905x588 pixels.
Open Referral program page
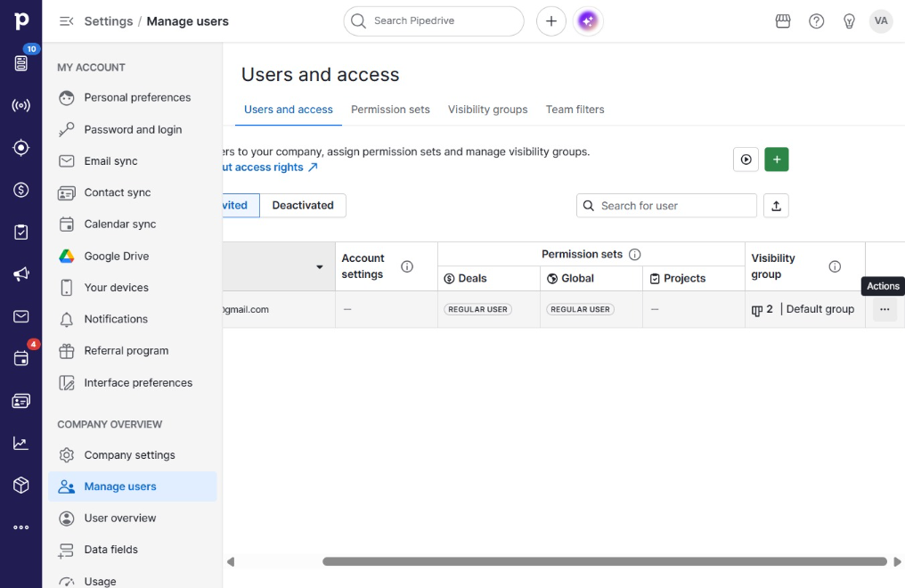(133, 351)
